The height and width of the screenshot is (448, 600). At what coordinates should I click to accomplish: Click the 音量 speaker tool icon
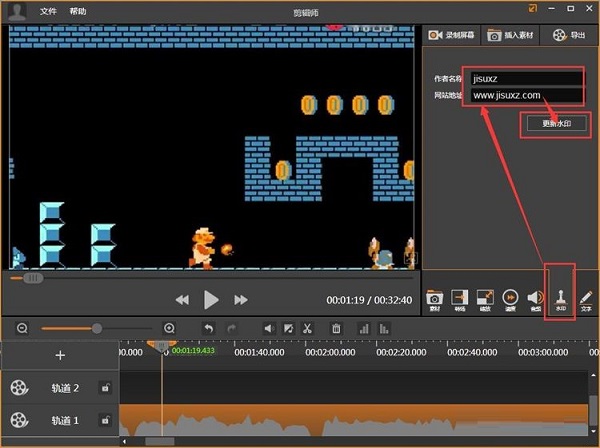coord(535,298)
